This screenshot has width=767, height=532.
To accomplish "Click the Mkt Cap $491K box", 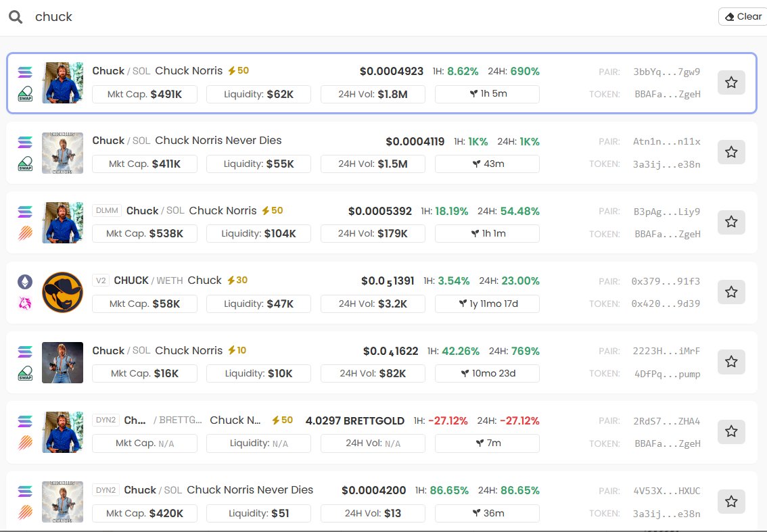I will click(145, 95).
